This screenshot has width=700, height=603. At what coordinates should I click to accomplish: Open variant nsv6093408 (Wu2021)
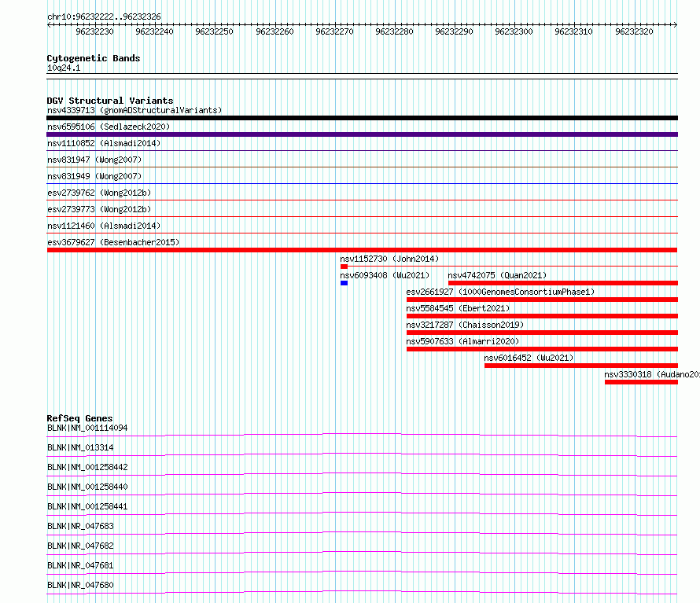385,275
